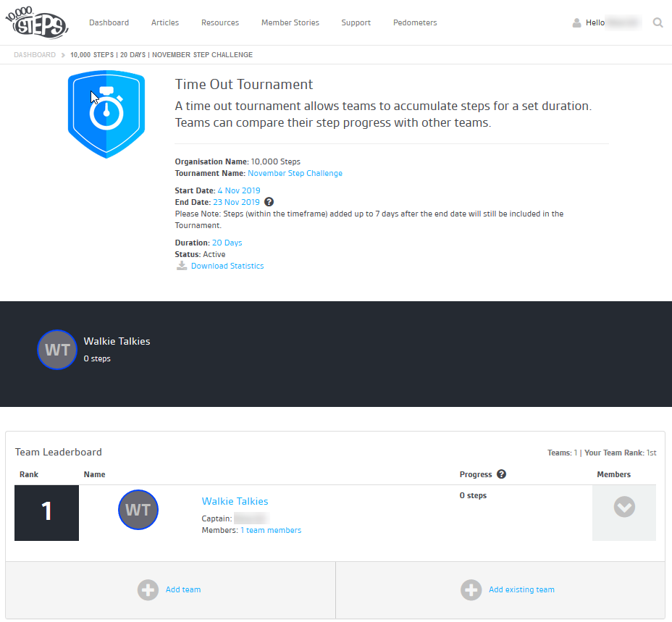Go to Member Stories
672x622 pixels.
coord(290,22)
